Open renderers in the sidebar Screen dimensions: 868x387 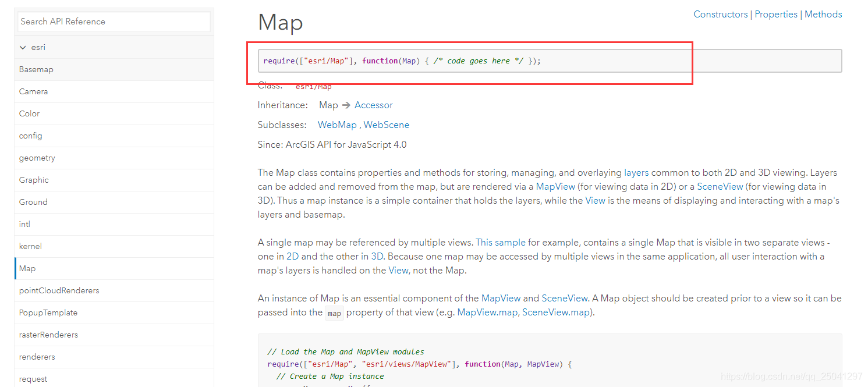114,357
